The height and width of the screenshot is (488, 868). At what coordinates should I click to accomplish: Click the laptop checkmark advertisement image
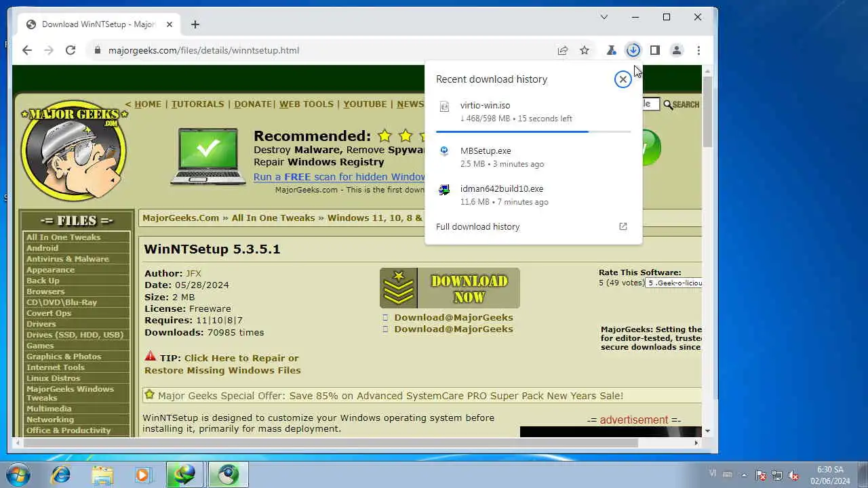pos(208,157)
